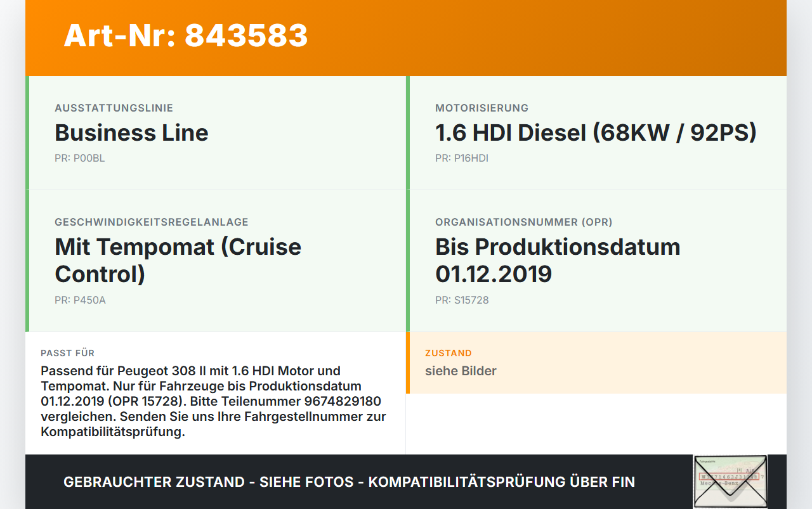Click the Art-Nr: 843583 heading
Screen dimensions: 812x509
coord(186,35)
